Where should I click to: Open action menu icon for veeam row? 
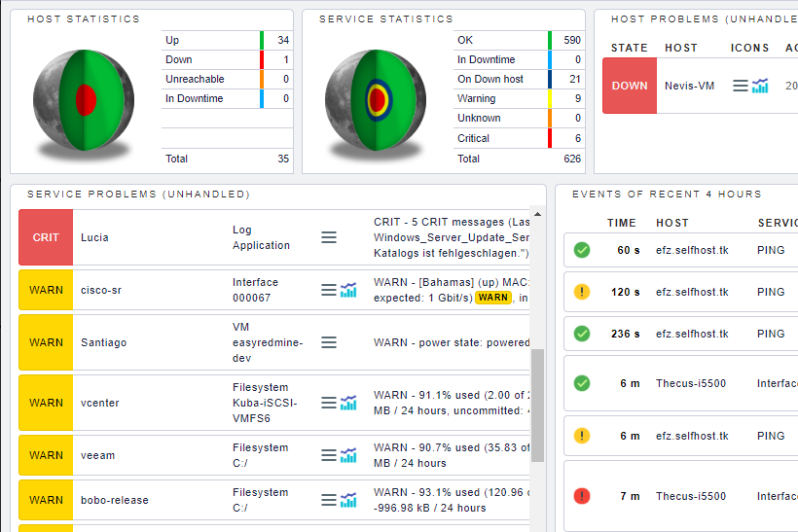click(329, 455)
